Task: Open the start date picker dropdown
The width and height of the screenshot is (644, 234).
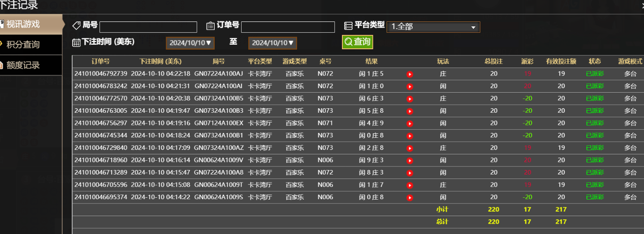Action: coord(190,43)
